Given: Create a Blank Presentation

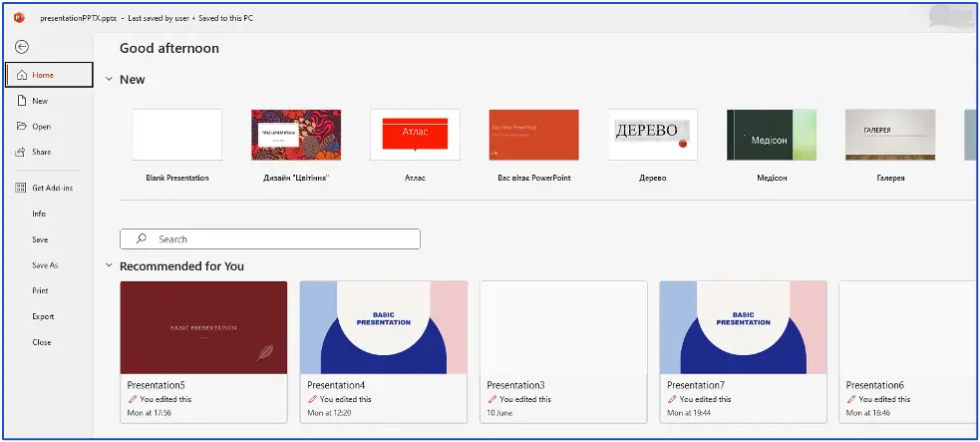Looking at the screenshot, I should (x=177, y=135).
